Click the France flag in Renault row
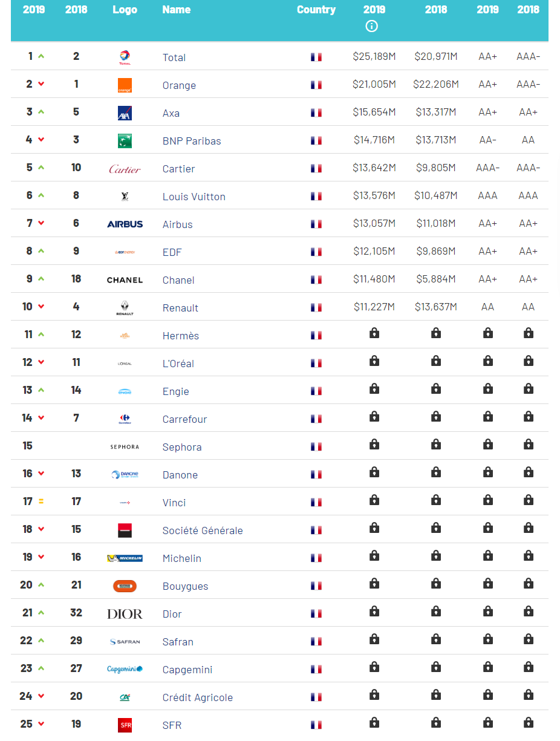Image resolution: width=560 pixels, height=741 pixels. point(316,308)
